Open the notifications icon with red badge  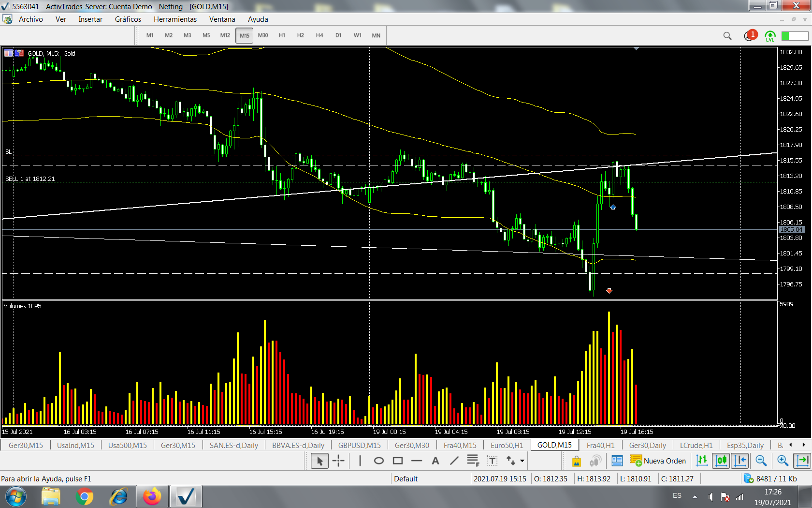pyautogui.click(x=750, y=36)
